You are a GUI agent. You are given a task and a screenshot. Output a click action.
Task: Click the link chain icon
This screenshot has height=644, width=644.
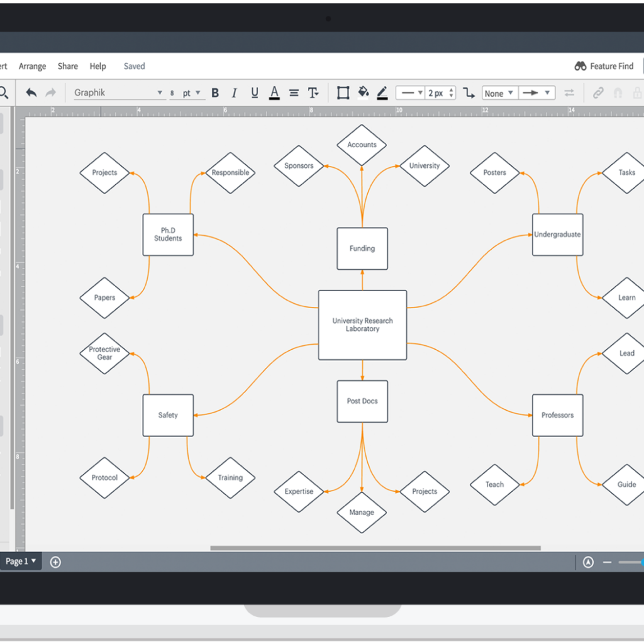pos(598,93)
